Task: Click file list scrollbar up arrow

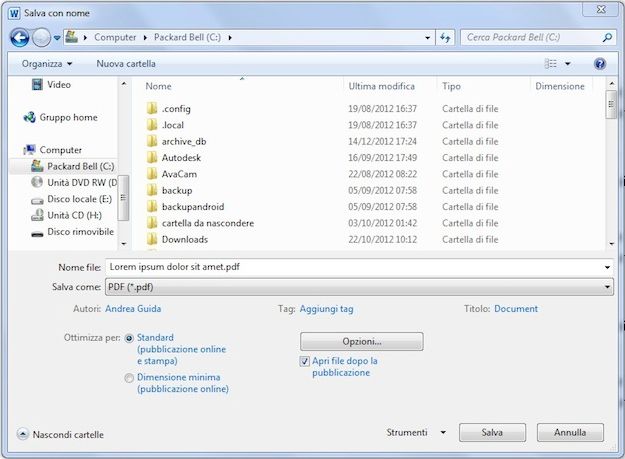Action: click(x=611, y=84)
